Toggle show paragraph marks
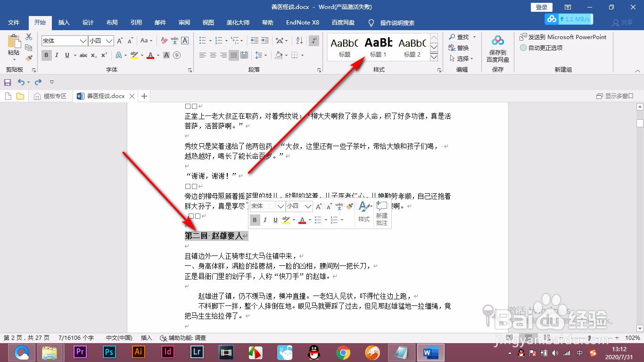 coord(314,41)
